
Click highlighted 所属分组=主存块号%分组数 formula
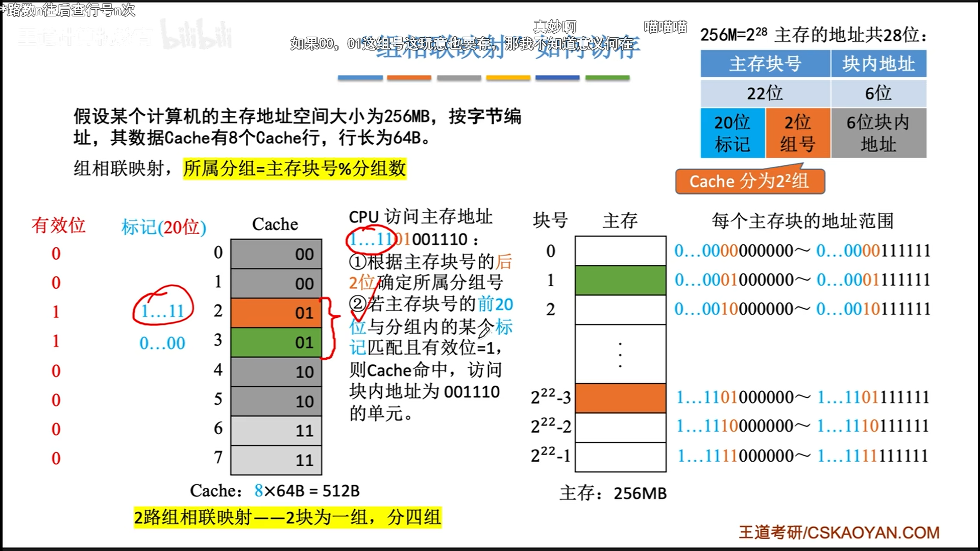(295, 168)
